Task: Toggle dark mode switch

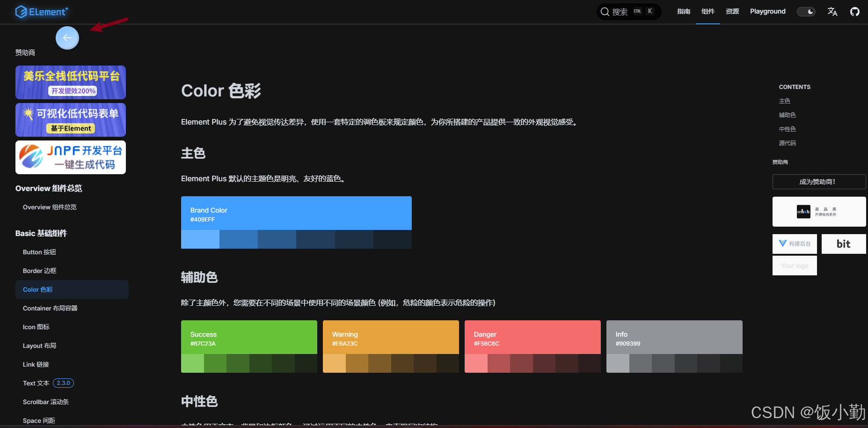Action: 806,11
